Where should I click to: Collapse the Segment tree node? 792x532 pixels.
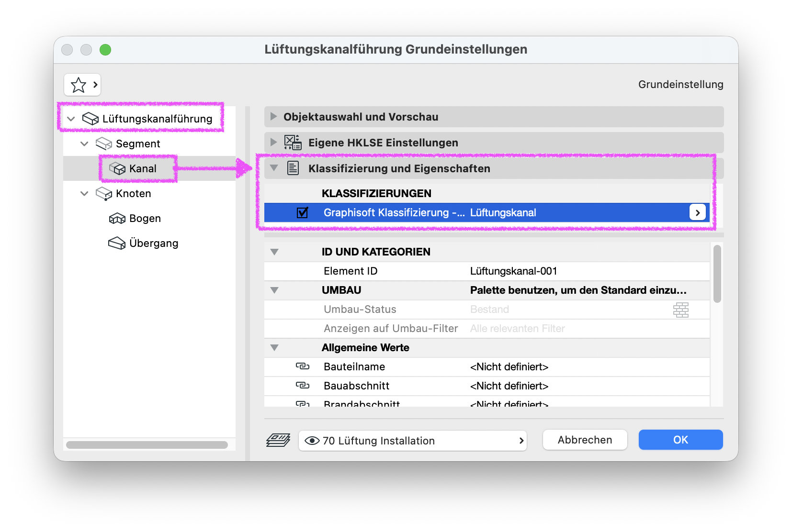84,144
